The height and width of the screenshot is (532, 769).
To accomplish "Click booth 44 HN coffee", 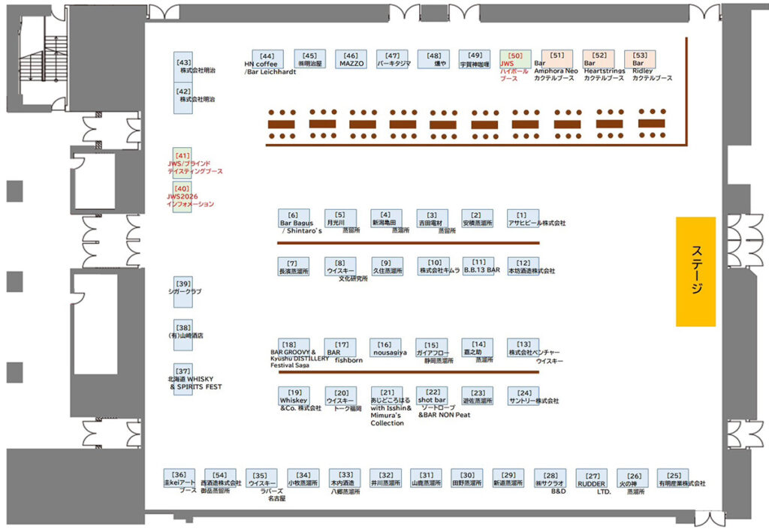I will click(267, 60).
